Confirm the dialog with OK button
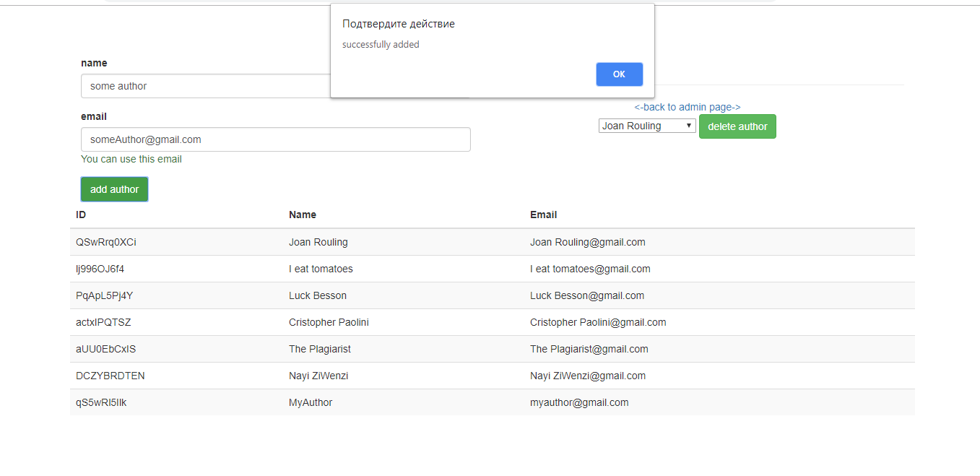 (619, 74)
